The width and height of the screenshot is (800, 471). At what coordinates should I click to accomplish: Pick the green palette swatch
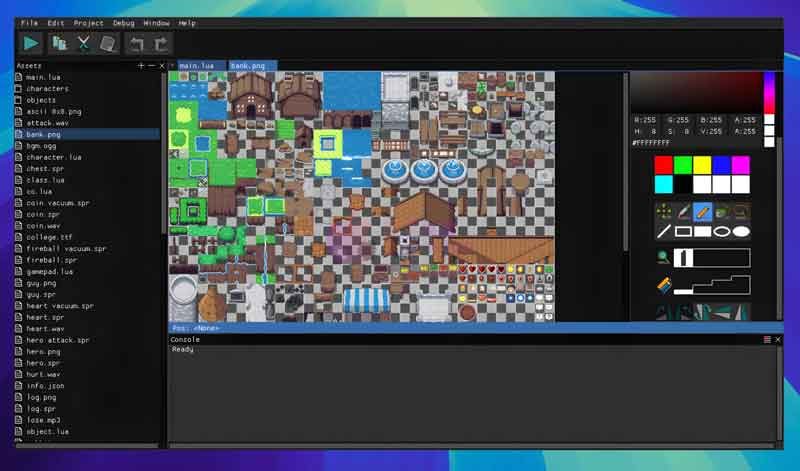click(683, 165)
